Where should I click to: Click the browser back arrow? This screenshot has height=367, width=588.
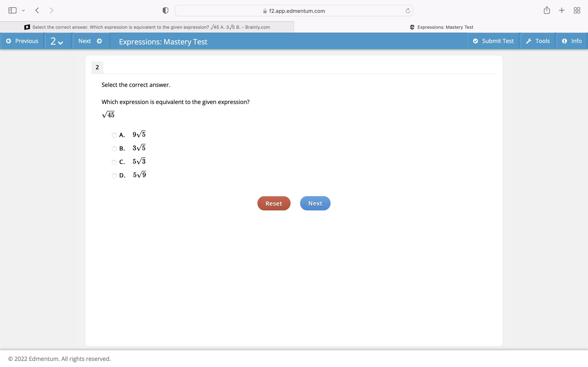tap(37, 10)
